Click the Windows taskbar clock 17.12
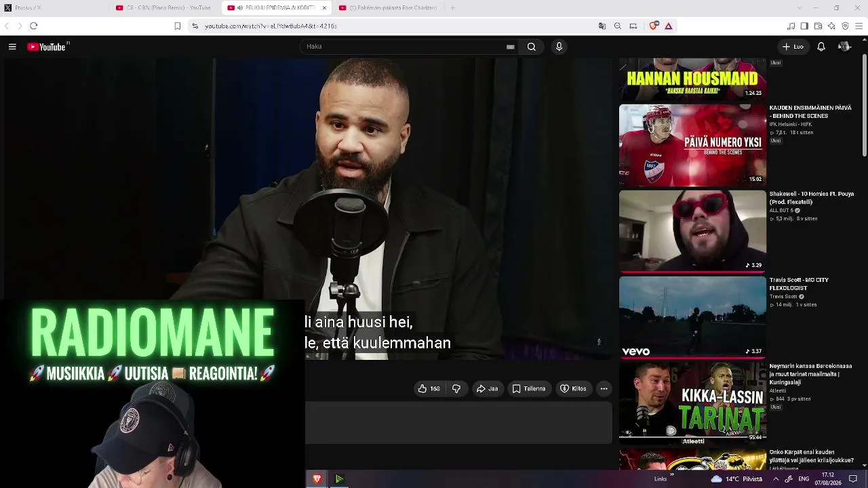This screenshot has width=868, height=488. 828,479
